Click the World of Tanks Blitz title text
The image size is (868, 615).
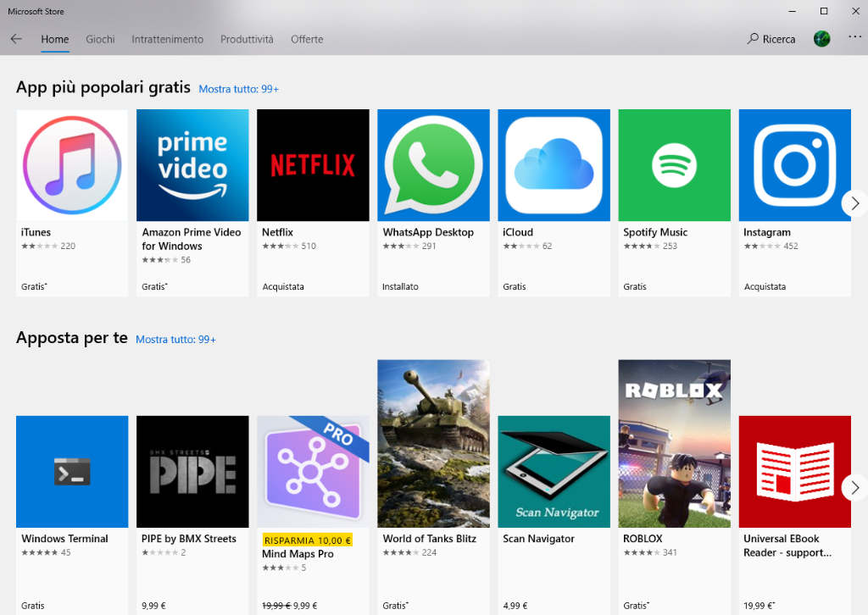tap(429, 539)
